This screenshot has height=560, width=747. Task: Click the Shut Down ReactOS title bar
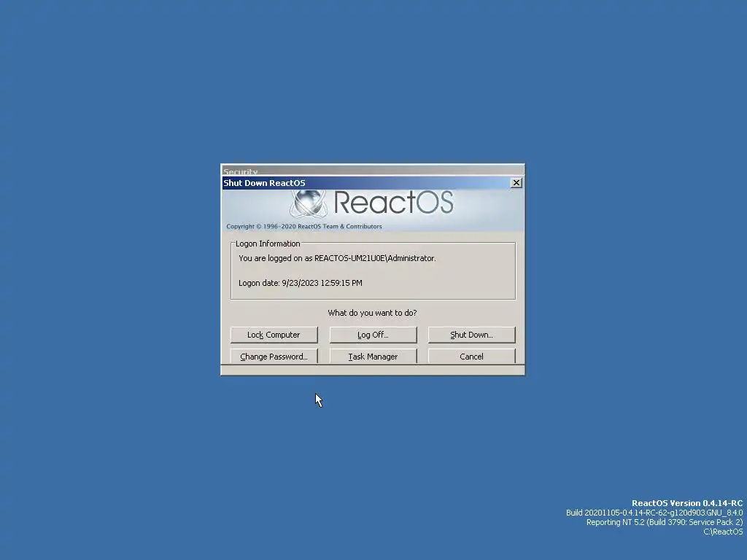(366, 183)
